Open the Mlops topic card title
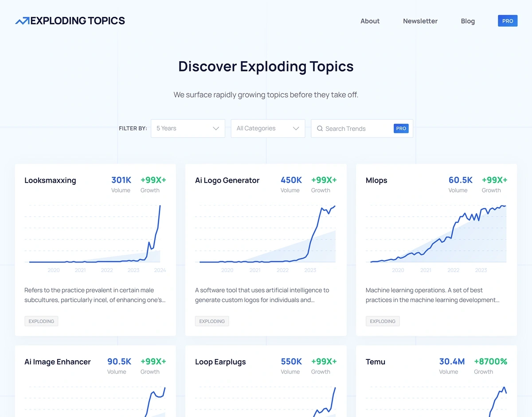This screenshot has width=532, height=417. [376, 180]
